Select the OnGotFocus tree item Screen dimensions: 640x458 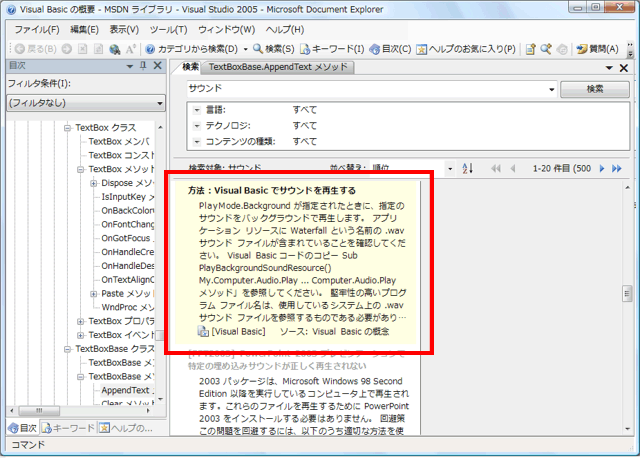[126, 238]
